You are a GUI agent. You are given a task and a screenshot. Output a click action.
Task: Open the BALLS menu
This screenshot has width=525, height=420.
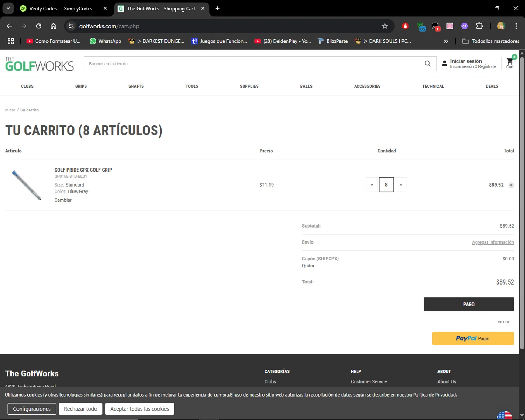306,86
